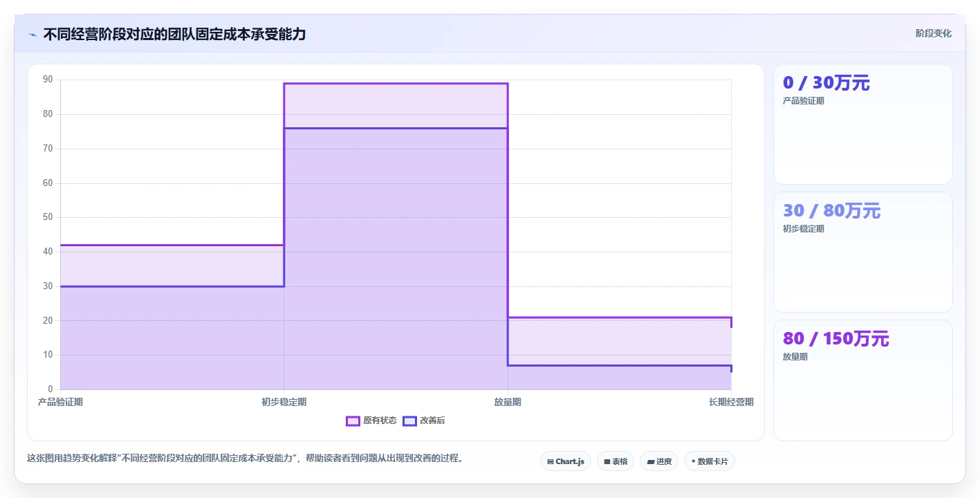980x498 pixels.
Task: Click the trend icon beside the chart title
Action: [x=33, y=35]
